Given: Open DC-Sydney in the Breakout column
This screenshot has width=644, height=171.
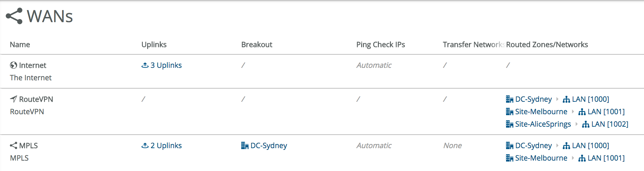Looking at the screenshot, I should 269,146.
